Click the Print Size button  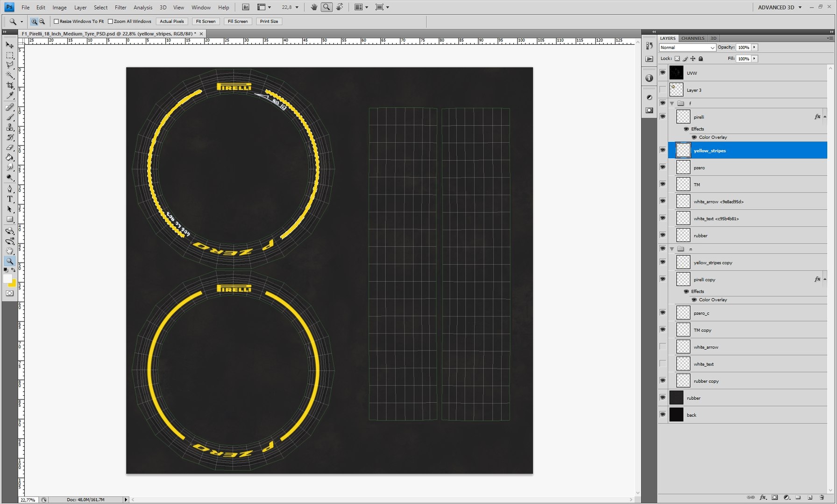click(x=269, y=21)
